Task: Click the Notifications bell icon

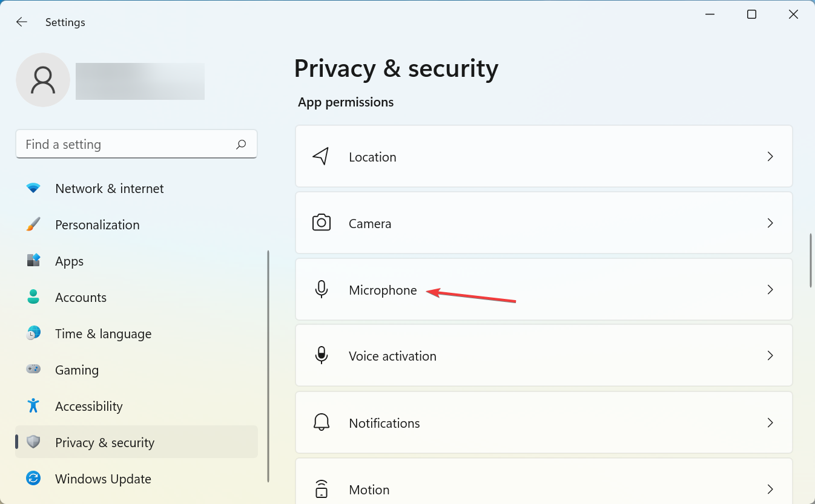Action: pos(322,422)
